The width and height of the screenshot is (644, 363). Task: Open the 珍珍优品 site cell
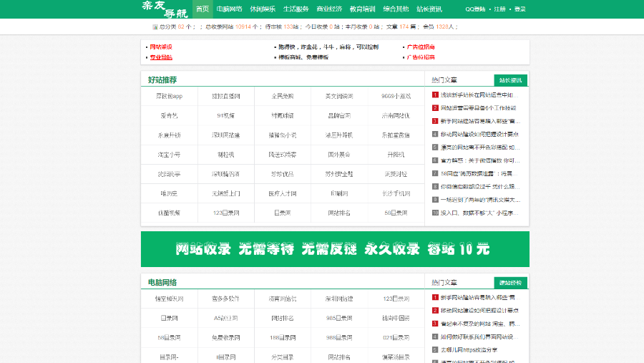point(283,174)
